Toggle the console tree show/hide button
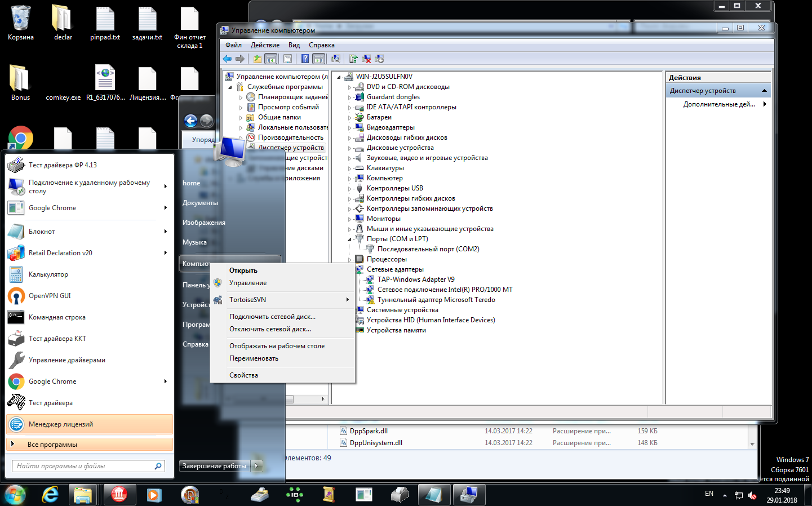Viewport: 812px width, 506px height. point(271,59)
